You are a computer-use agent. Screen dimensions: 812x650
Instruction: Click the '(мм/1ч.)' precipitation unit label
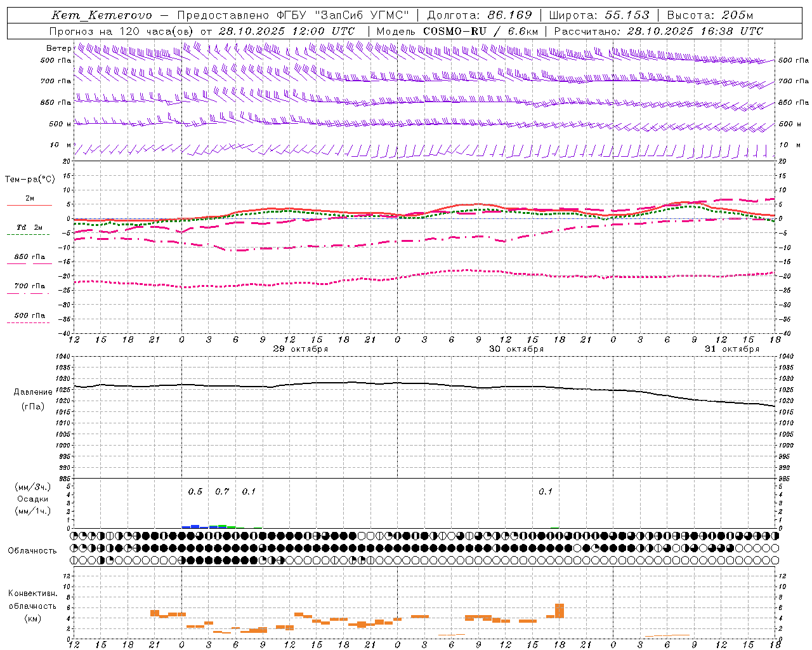pyautogui.click(x=33, y=511)
